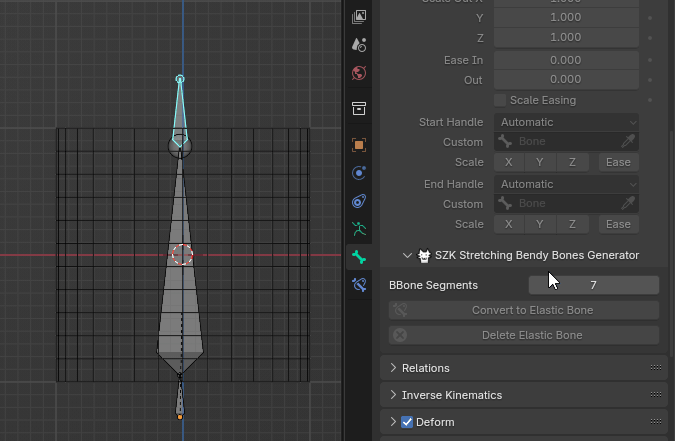Toggle End Handle Scale Y

tap(540, 224)
